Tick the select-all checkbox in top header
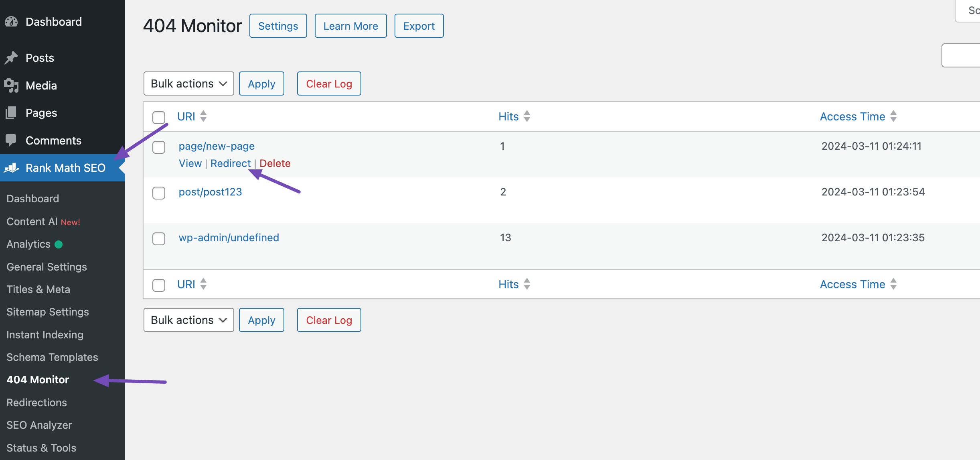Viewport: 980px width, 460px height. pyautogui.click(x=159, y=117)
